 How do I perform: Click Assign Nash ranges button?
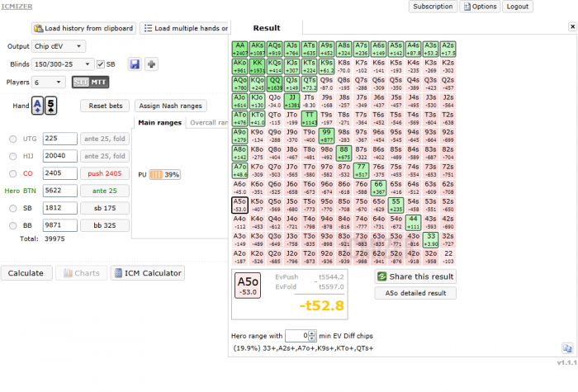coord(171,106)
